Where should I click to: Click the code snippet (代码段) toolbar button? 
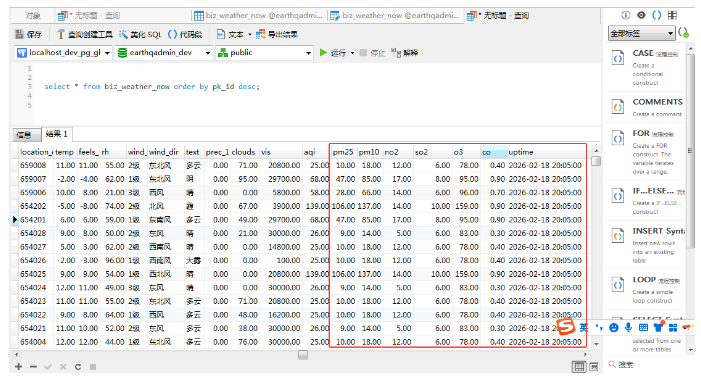[185, 34]
